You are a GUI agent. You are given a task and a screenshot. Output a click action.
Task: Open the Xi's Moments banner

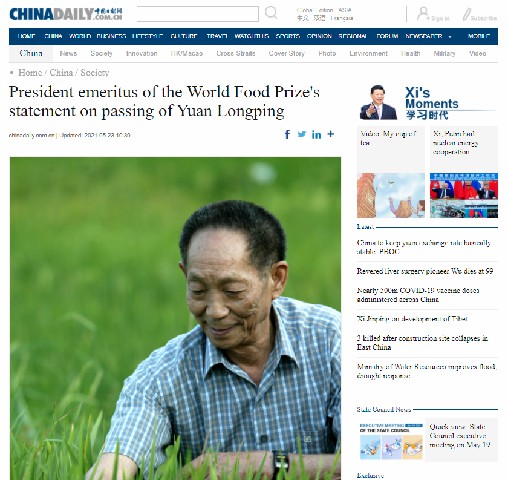[427, 102]
